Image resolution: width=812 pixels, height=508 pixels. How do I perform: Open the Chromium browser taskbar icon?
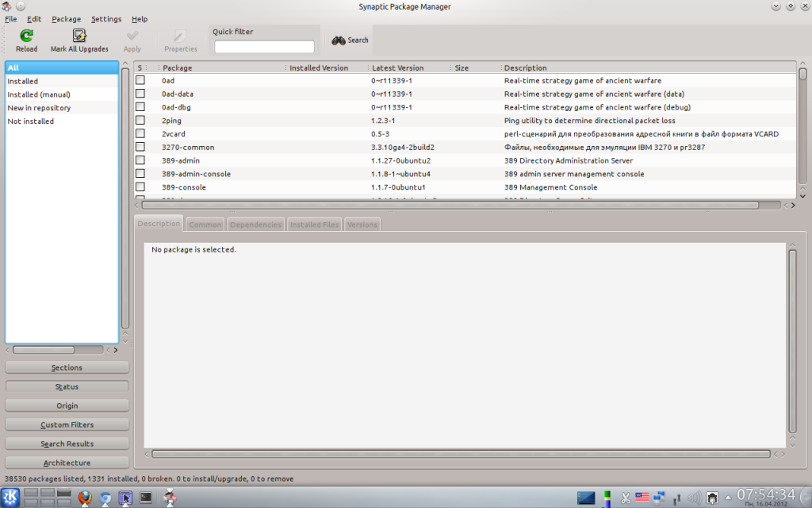pyautogui.click(x=105, y=498)
